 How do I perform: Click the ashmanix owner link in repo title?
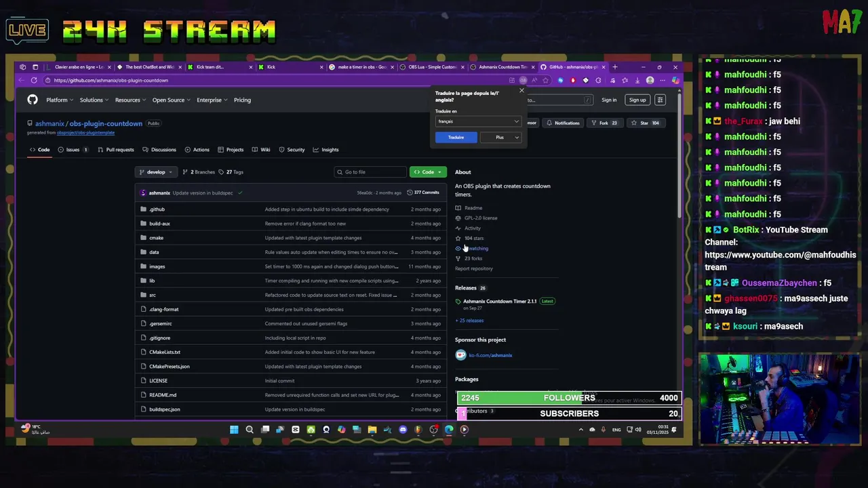click(50, 123)
